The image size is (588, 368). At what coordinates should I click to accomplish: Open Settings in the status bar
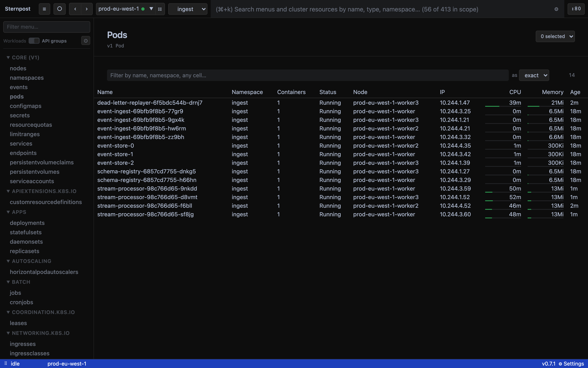click(571, 364)
